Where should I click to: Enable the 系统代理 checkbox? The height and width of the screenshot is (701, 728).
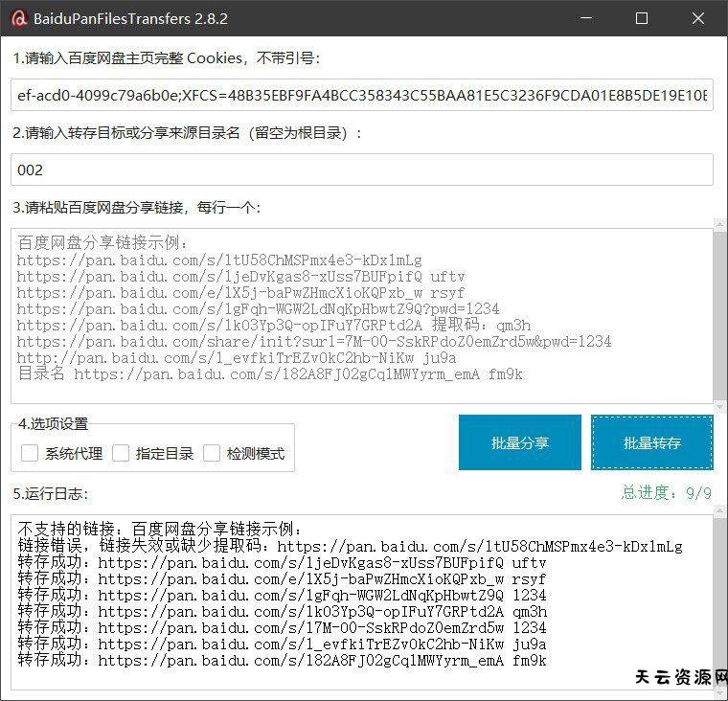[30, 453]
